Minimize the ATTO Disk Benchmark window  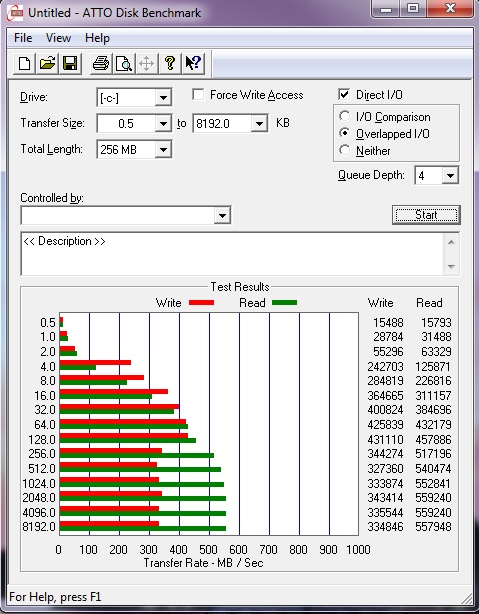pos(386,9)
